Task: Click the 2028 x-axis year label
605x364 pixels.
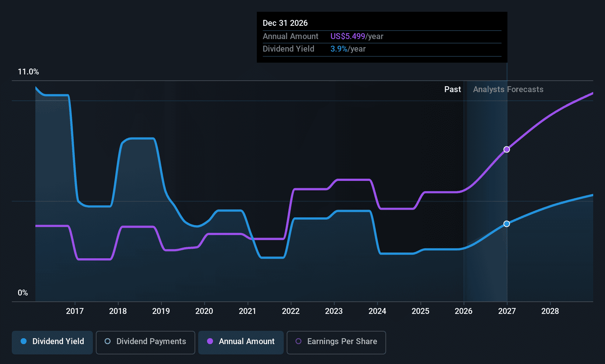Action: [550, 311]
